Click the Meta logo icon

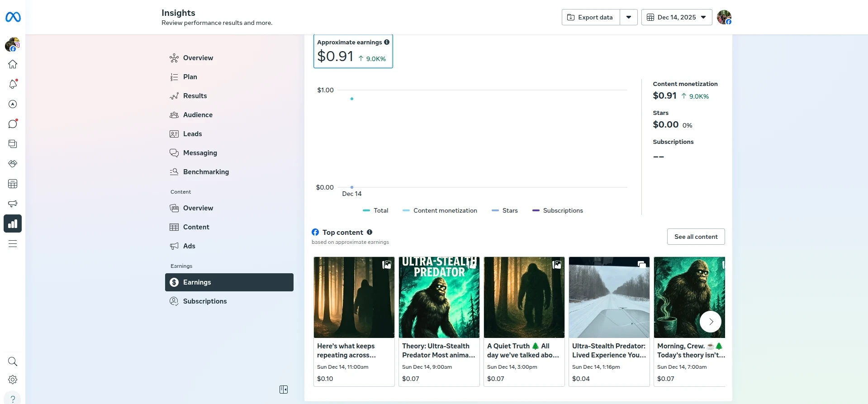pyautogui.click(x=13, y=17)
